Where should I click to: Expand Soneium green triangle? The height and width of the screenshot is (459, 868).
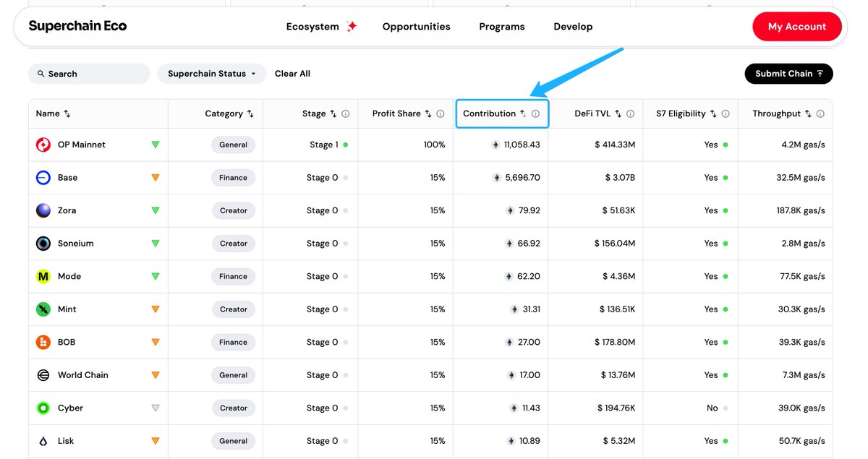tap(156, 244)
